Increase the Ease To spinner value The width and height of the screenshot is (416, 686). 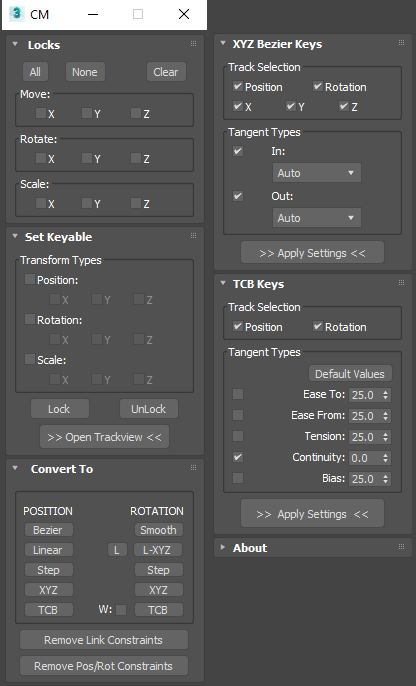pyautogui.click(x=385, y=392)
